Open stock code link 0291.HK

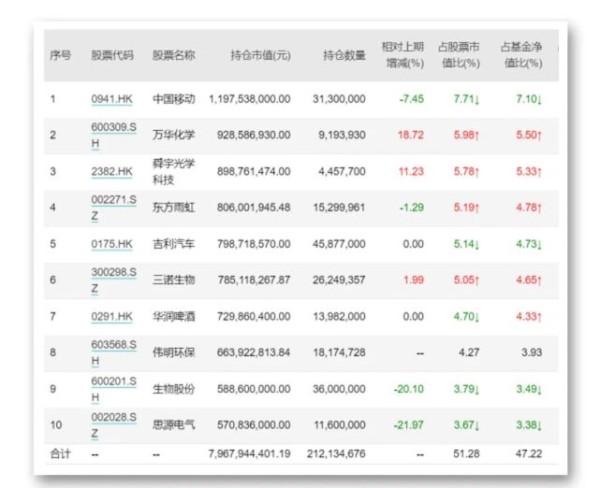click(x=112, y=317)
